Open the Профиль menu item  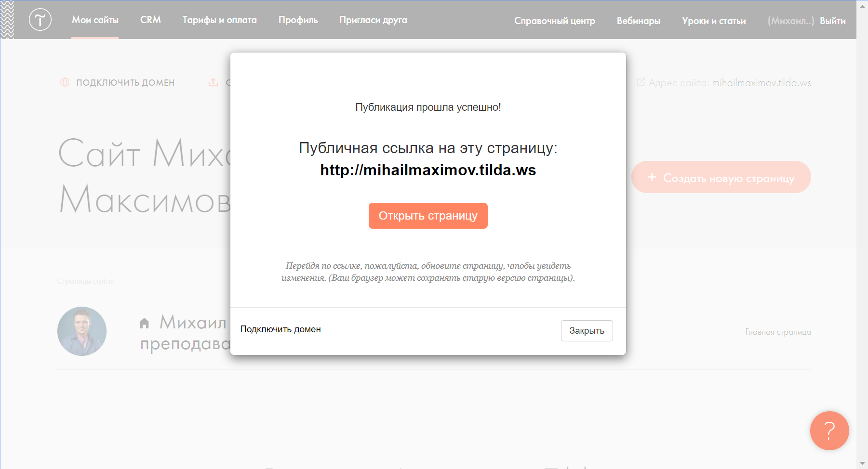298,20
